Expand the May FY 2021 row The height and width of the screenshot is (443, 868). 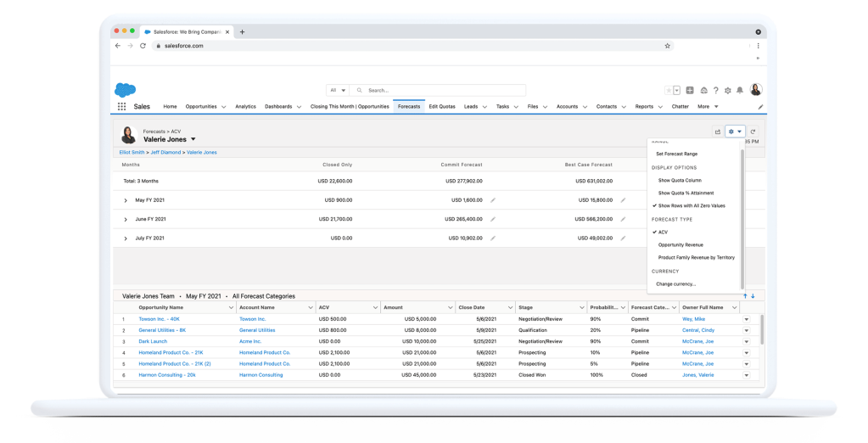(126, 200)
